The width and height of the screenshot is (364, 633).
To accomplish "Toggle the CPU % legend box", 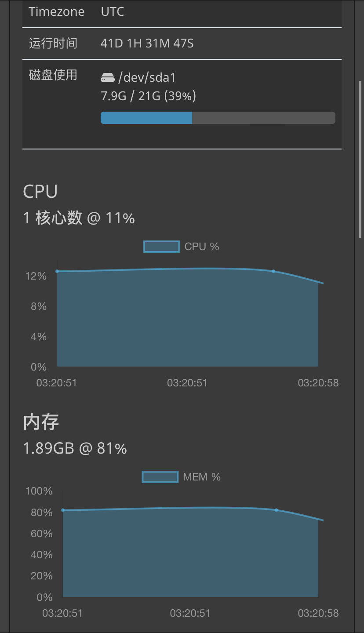I will pyautogui.click(x=161, y=247).
